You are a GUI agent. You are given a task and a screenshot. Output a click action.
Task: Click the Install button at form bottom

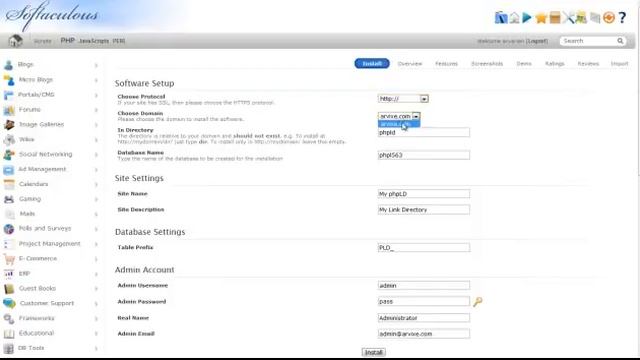click(373, 352)
